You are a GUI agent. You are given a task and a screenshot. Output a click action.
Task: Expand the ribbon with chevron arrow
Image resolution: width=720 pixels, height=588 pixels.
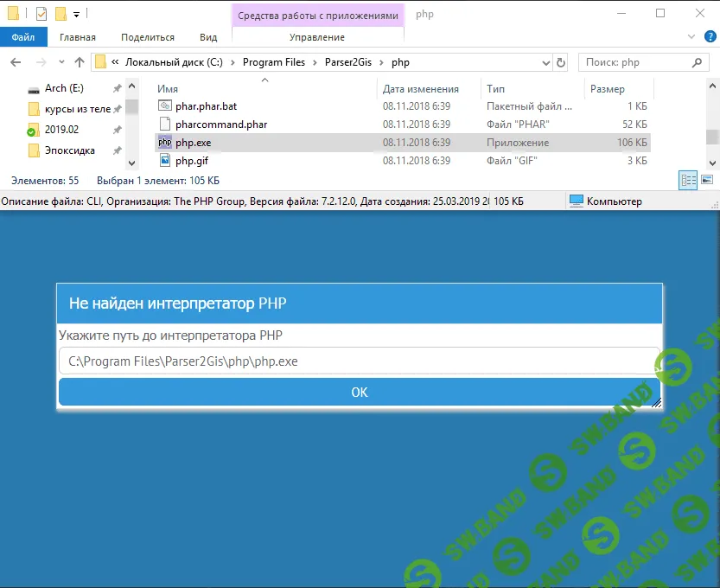coord(690,37)
